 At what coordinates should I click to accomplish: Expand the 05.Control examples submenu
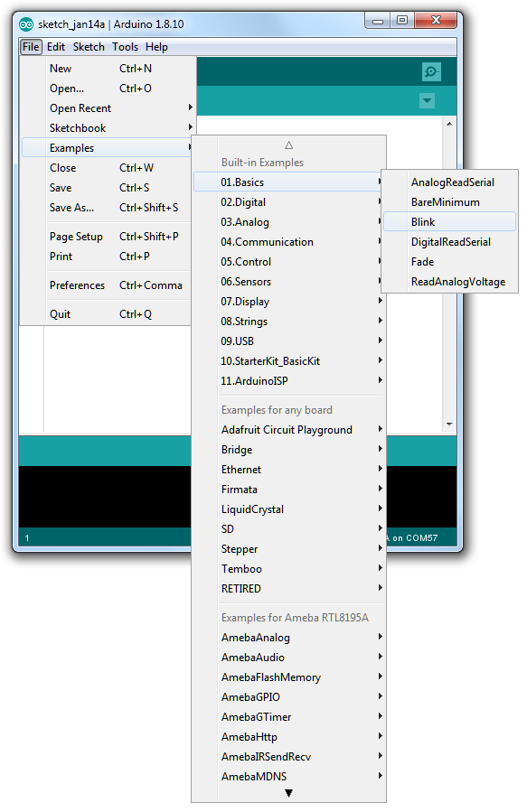288,262
